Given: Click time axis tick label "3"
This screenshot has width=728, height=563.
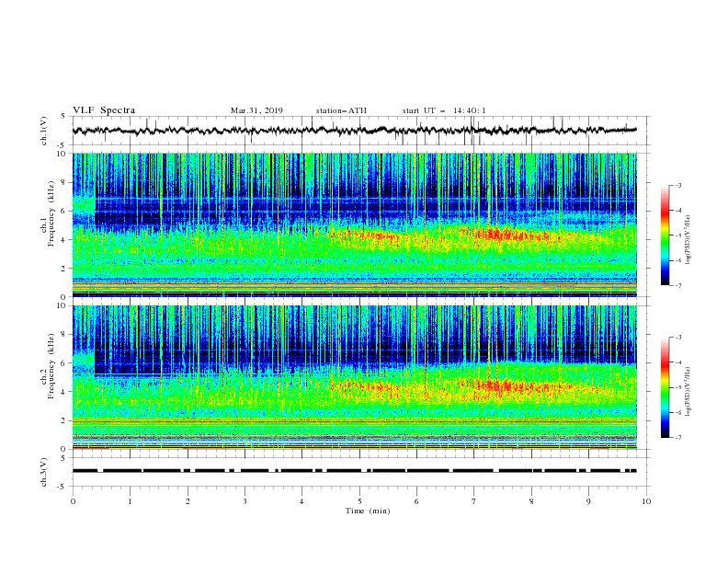Looking at the screenshot, I should [245, 501].
